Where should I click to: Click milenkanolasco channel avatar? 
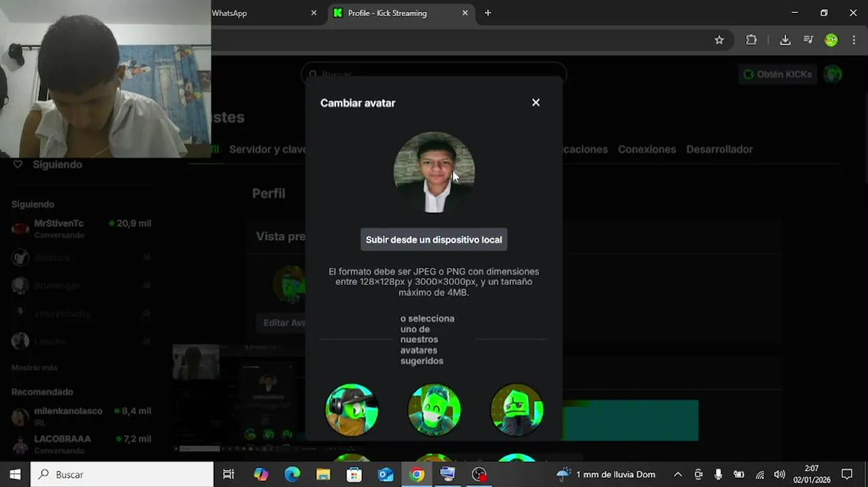20,416
